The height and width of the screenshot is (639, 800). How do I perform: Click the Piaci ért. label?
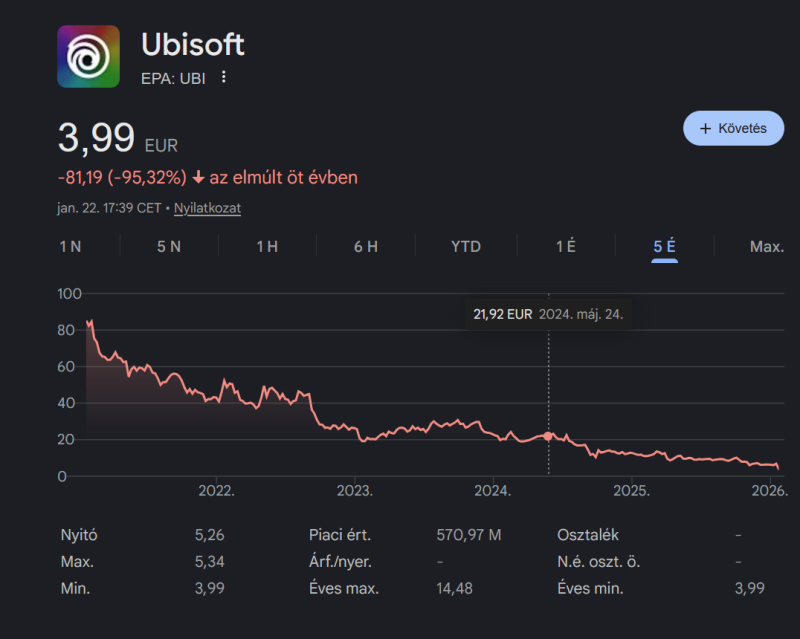[x=340, y=535]
